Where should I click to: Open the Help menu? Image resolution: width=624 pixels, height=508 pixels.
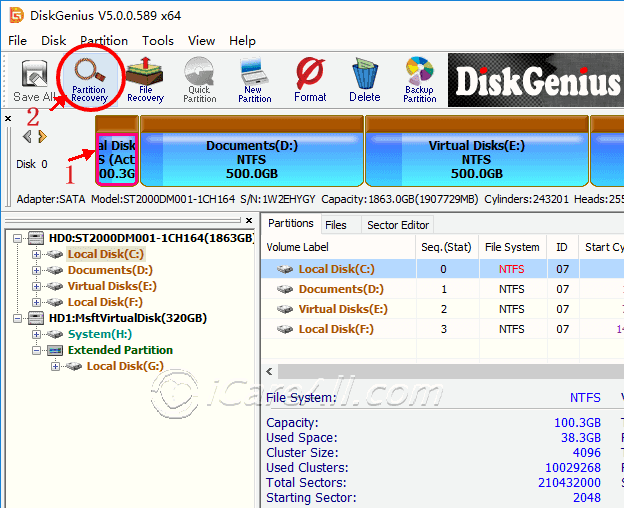point(242,41)
